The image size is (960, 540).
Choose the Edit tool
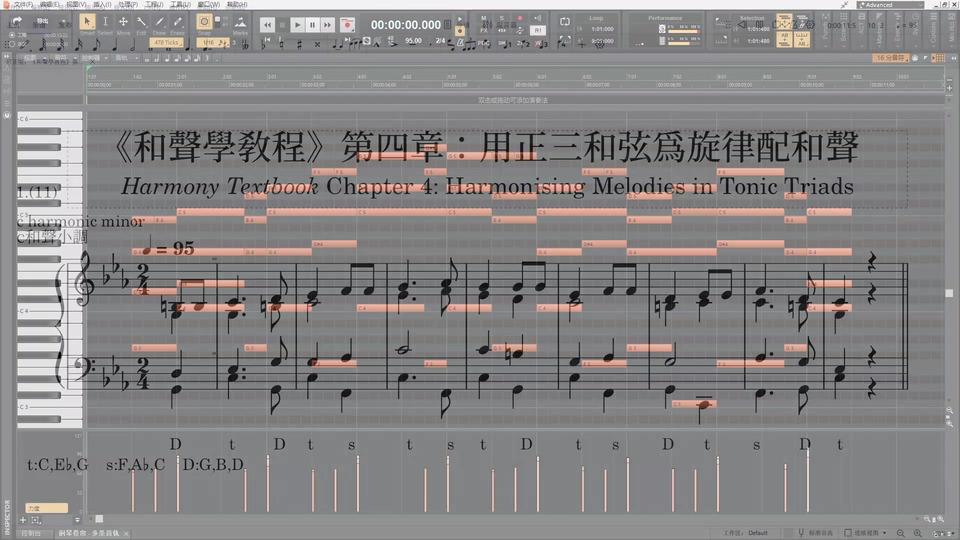click(141, 22)
